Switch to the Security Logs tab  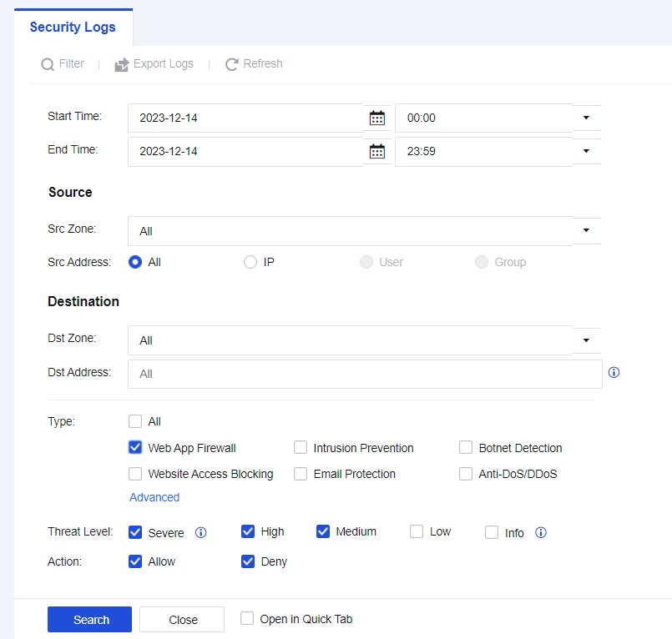coord(73,27)
